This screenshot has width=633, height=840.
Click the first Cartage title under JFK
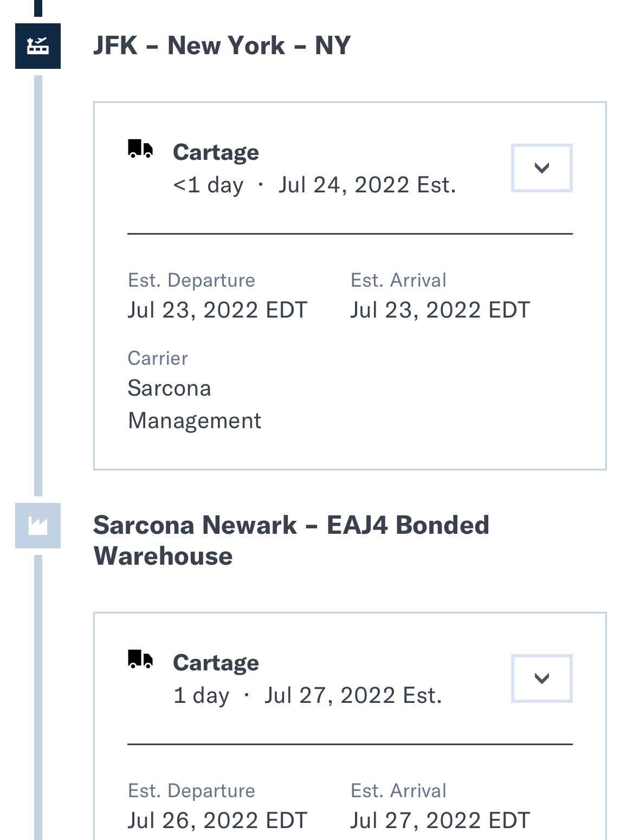(216, 152)
